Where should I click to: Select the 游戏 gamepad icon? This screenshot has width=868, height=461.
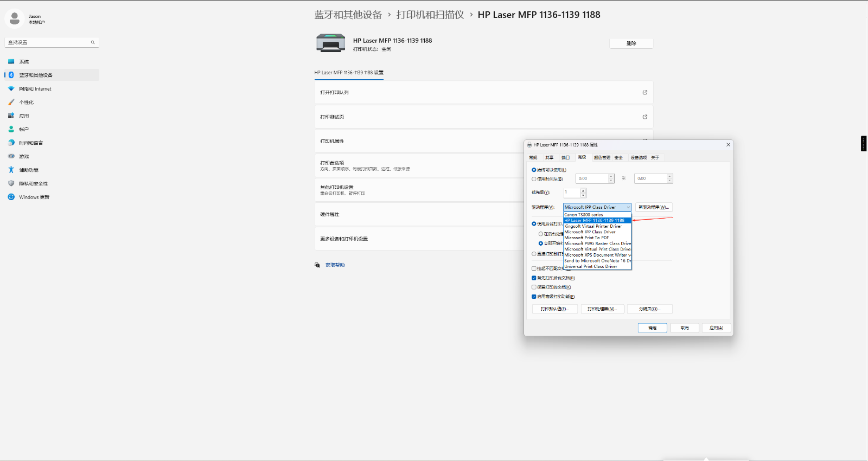[11, 157]
